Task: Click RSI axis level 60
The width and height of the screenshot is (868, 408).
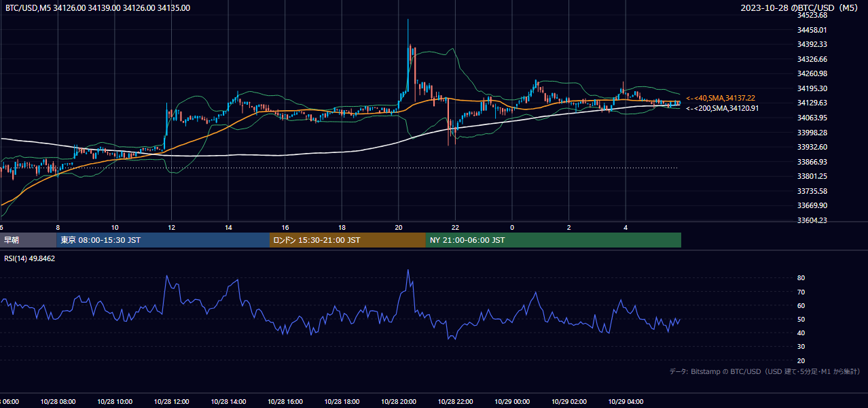Action: 801,305
